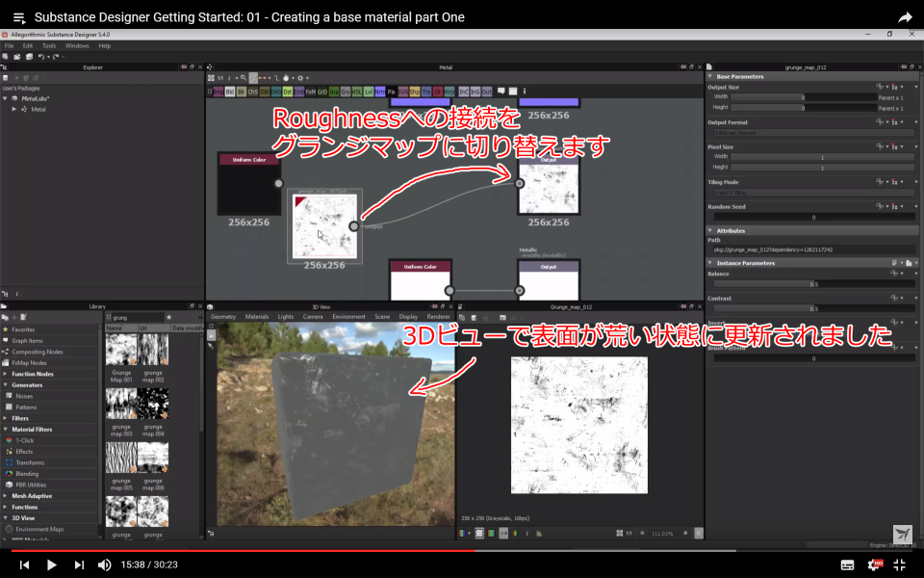924x578 pixels.
Task: Collapse the Instance Parameters section
Action: coord(710,263)
